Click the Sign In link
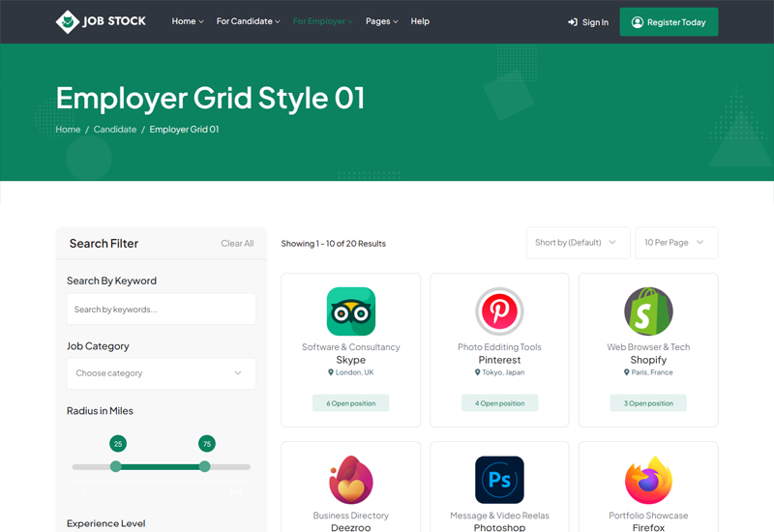 pyautogui.click(x=588, y=22)
